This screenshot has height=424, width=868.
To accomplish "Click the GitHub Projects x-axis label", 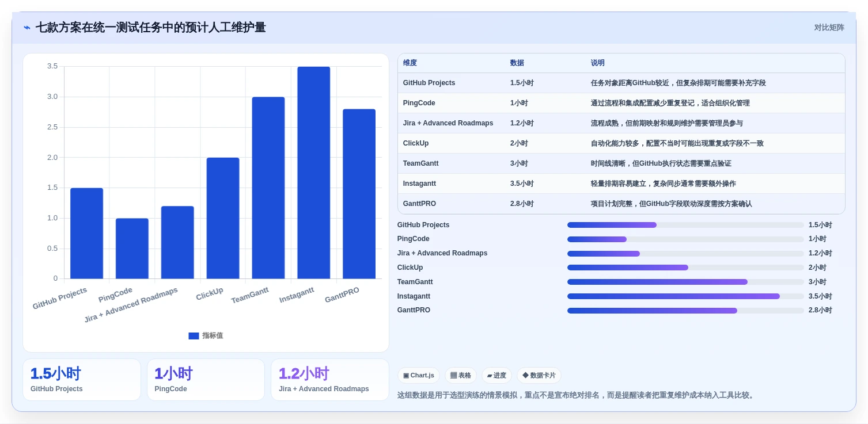I will (60, 299).
